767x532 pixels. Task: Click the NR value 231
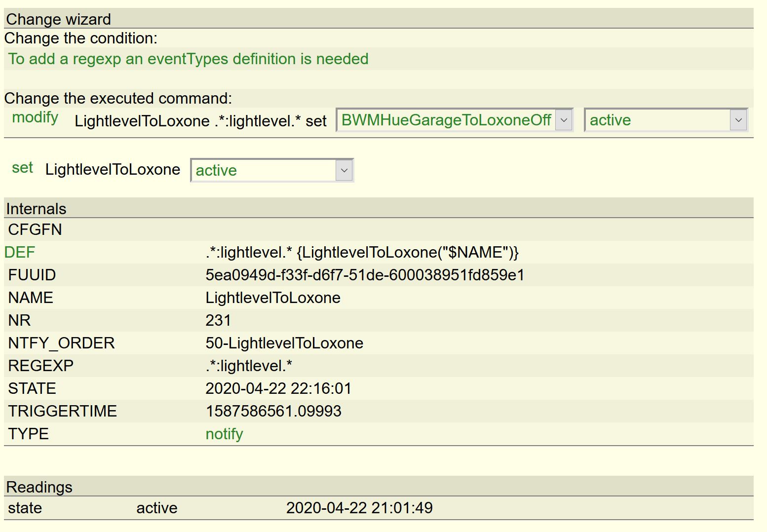pyautogui.click(x=218, y=320)
